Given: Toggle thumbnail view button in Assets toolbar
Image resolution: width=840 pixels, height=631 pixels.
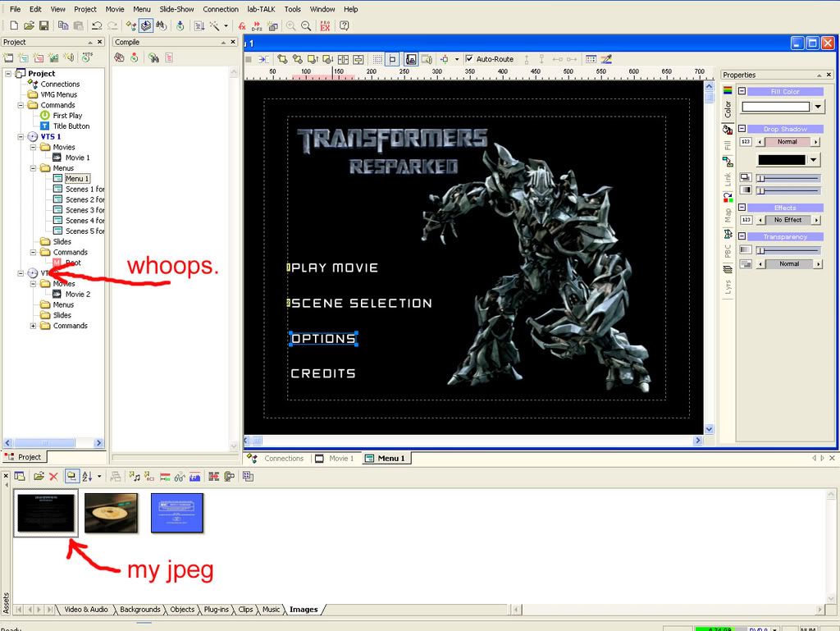Looking at the screenshot, I should pos(71,476).
